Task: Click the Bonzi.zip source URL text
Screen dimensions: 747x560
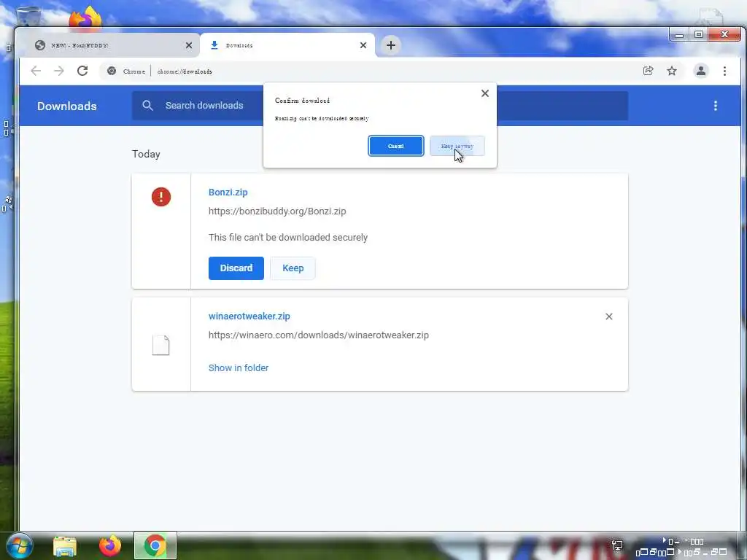Action: tap(277, 211)
